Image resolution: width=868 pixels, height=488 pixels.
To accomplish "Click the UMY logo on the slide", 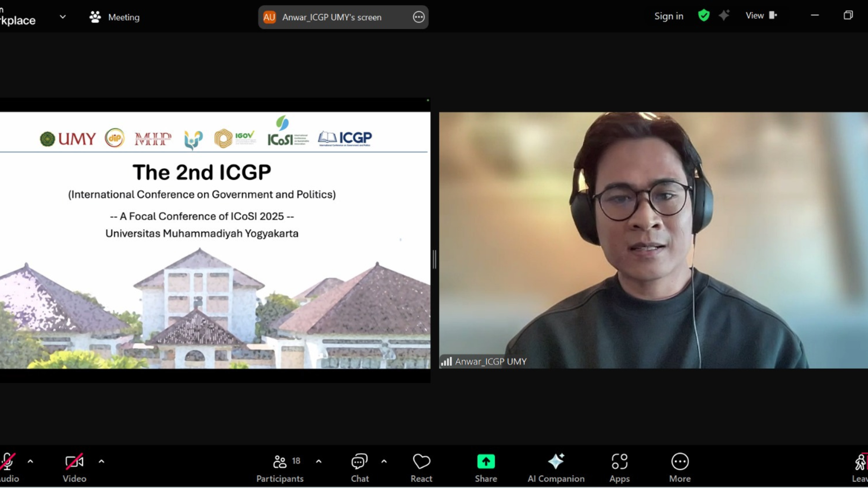I will click(68, 139).
